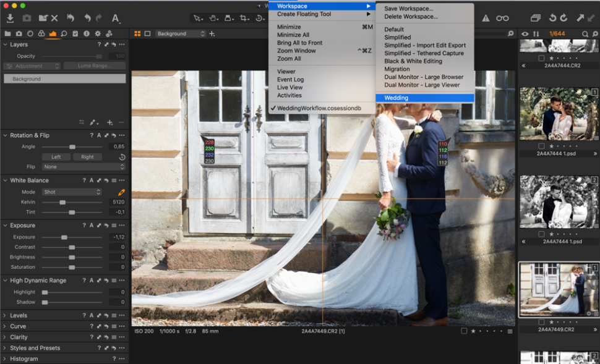Click the Proofing glasses icon
The image size is (600, 364).
[x=502, y=19]
